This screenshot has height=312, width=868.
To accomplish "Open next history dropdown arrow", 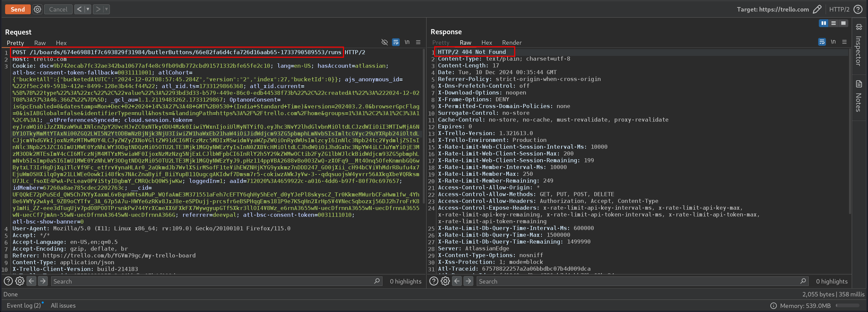I will click(106, 9).
